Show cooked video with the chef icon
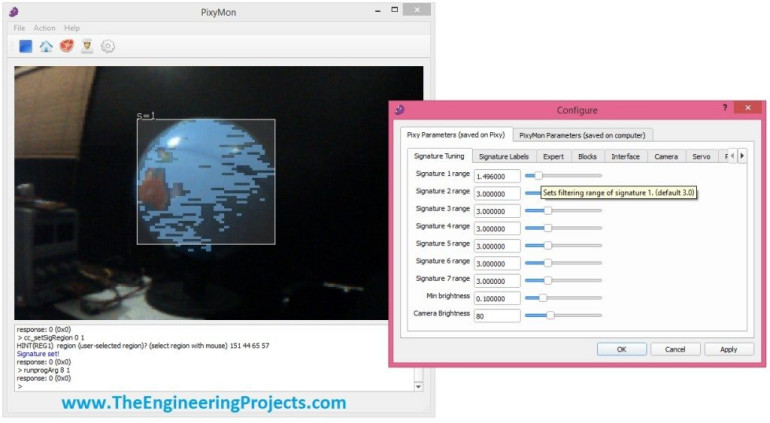This screenshot has height=423, width=770. pyautogui.click(x=87, y=46)
